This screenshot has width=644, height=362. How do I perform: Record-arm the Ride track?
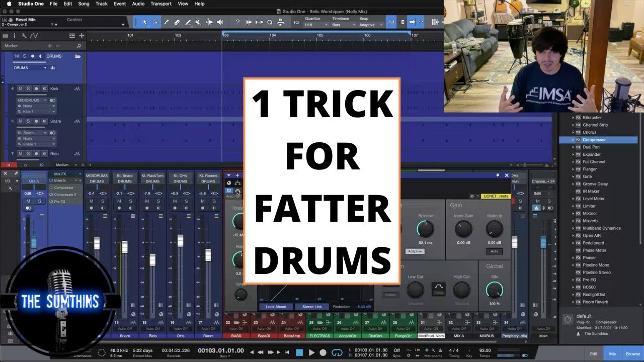point(36,153)
